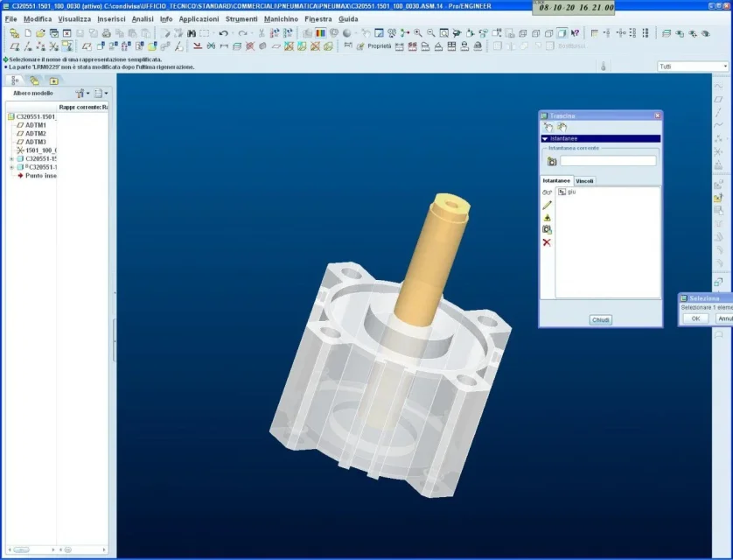This screenshot has width=733, height=560.
Task: Open the Modifica menu
Action: pos(38,19)
